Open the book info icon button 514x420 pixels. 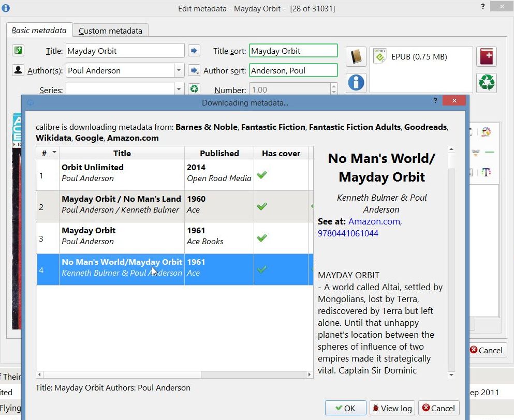(356, 82)
